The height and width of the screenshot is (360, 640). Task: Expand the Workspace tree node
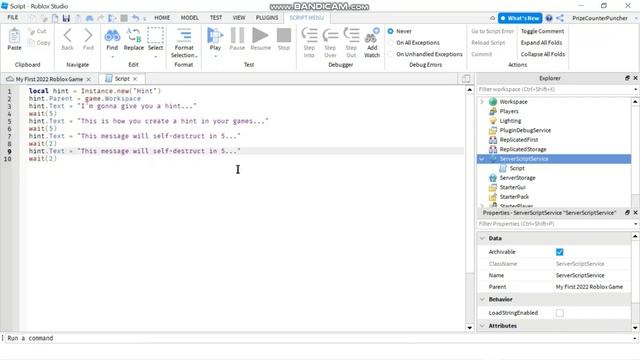click(x=482, y=102)
